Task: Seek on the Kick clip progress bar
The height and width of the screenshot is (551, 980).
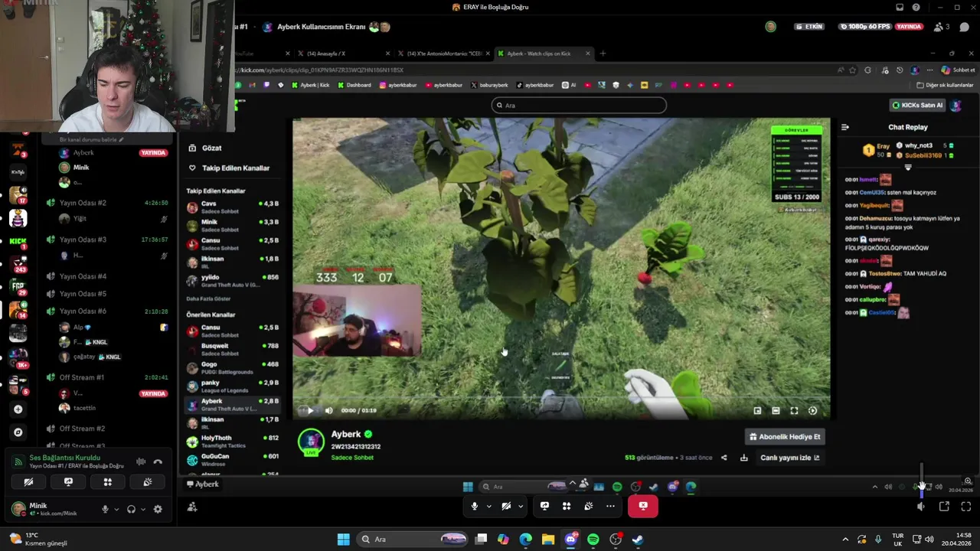Action: (x=560, y=397)
